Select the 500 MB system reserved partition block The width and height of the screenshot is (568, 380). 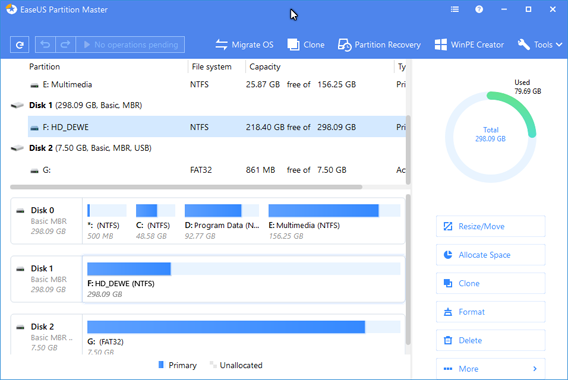(107, 221)
